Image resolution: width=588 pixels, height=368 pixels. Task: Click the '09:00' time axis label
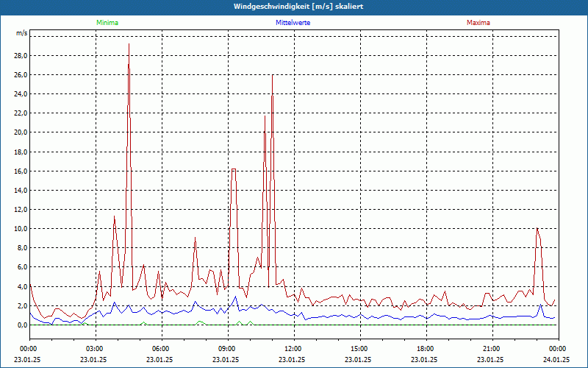[x=228, y=349]
